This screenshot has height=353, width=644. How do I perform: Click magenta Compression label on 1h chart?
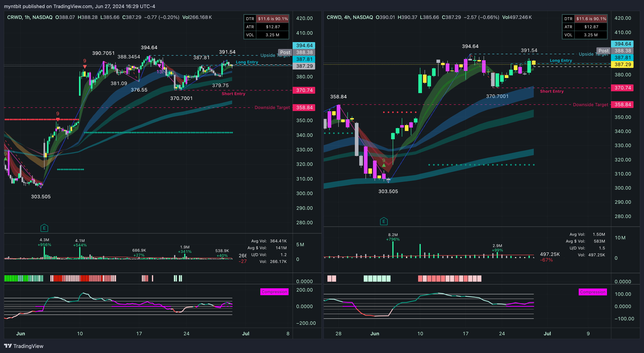274,292
